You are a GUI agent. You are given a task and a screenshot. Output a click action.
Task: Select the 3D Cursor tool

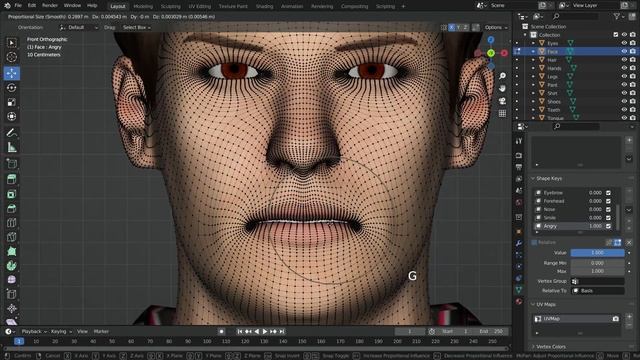click(11, 57)
